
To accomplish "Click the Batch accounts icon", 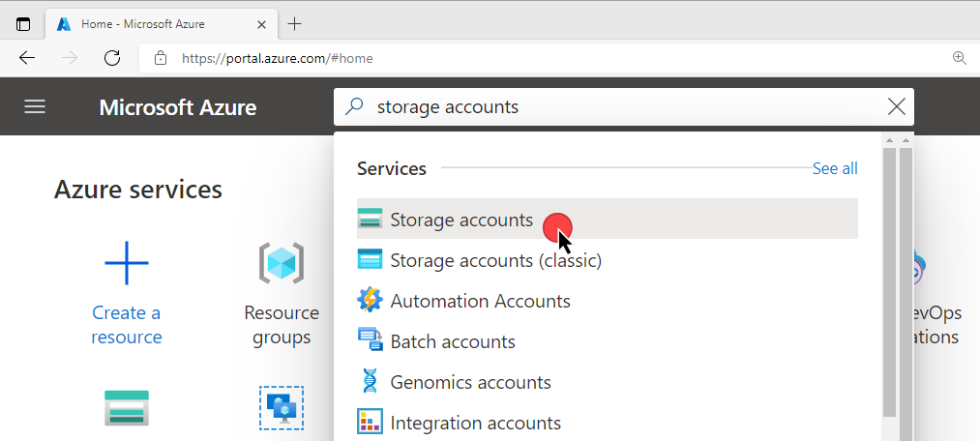I will tap(370, 341).
